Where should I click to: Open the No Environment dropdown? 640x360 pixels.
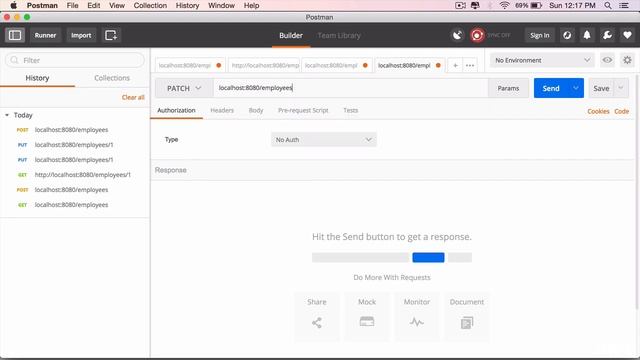pos(542,60)
